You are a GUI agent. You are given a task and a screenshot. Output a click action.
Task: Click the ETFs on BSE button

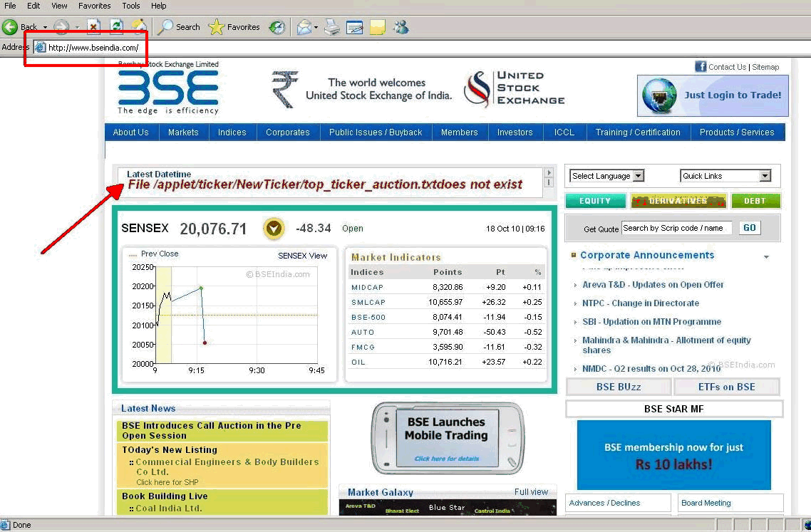[727, 387]
